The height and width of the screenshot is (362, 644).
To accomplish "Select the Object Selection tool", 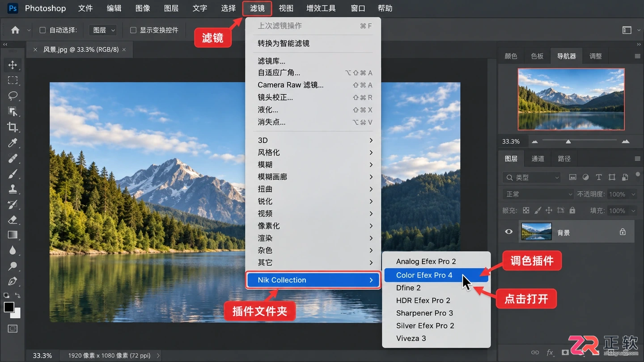I will pyautogui.click(x=13, y=111).
